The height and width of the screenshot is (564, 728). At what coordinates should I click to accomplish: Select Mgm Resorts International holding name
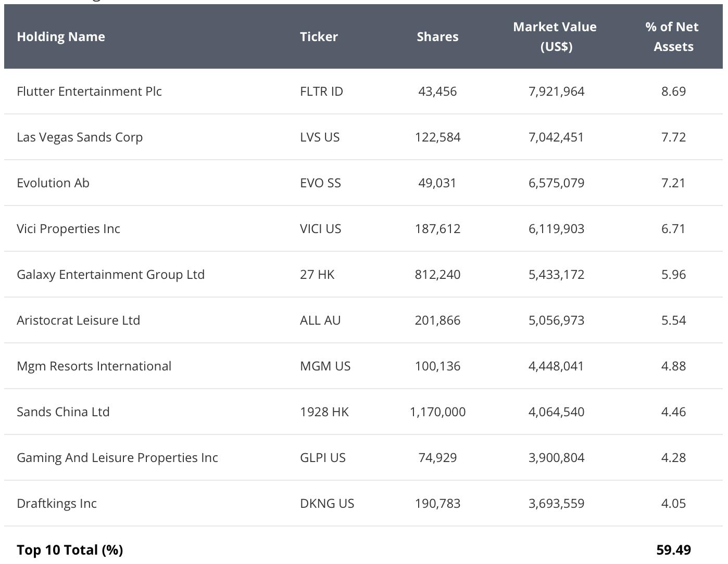(x=94, y=366)
